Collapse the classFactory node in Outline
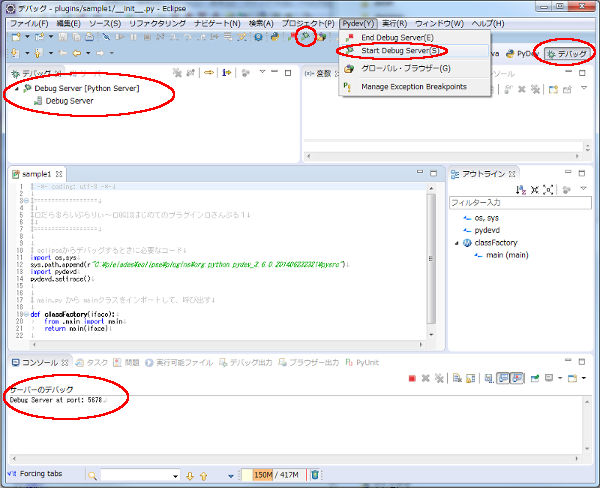 [457, 243]
